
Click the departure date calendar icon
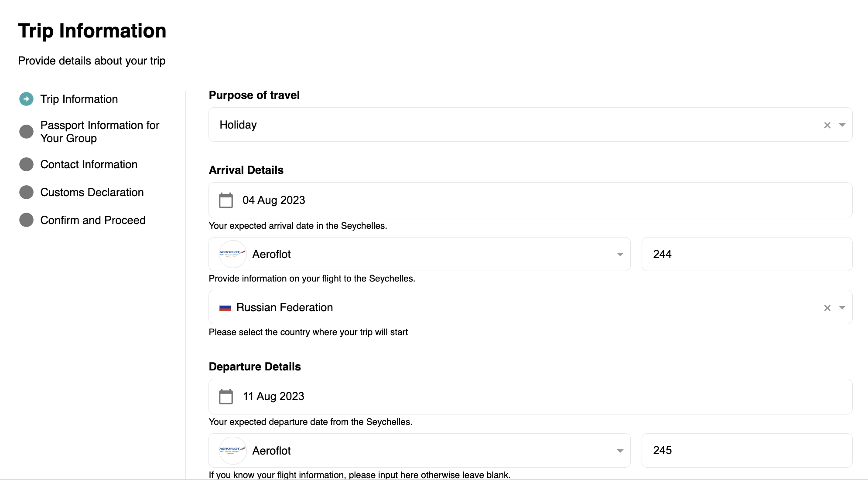pyautogui.click(x=226, y=397)
